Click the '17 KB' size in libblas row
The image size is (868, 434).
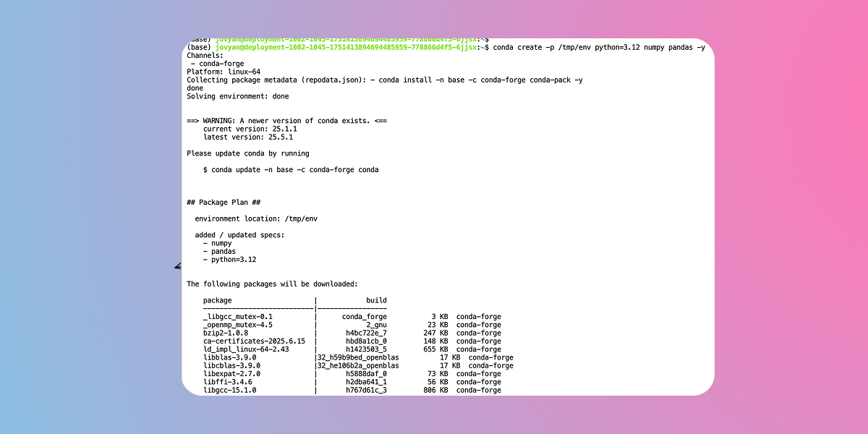pos(451,357)
